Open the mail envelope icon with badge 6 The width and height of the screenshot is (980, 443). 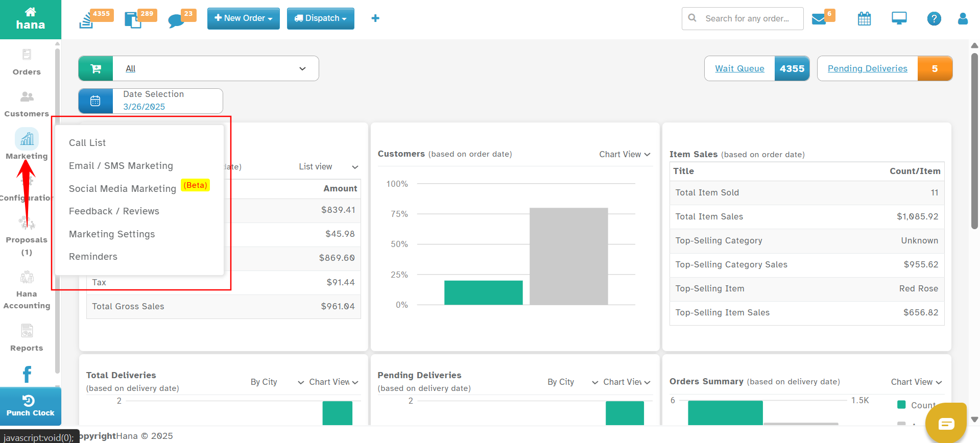pyautogui.click(x=819, y=19)
